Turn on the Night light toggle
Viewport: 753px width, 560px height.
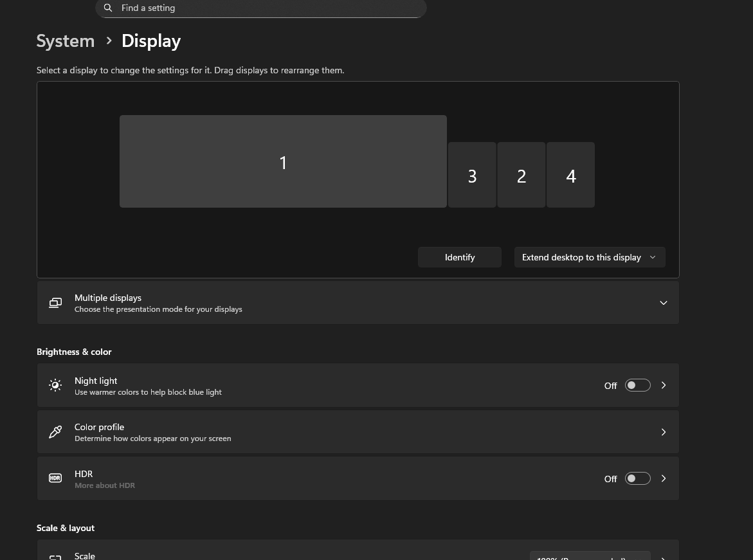pyautogui.click(x=637, y=385)
